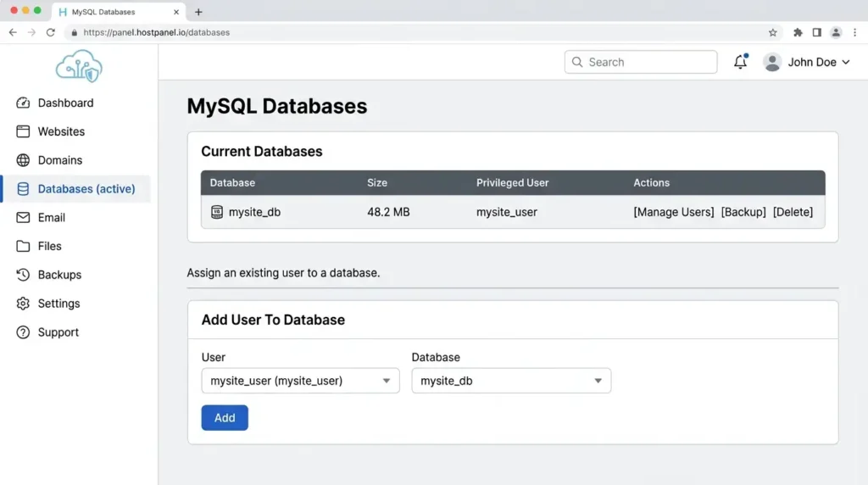Click the Databases cylinder icon in sidebar
Image resolution: width=868 pixels, height=485 pixels.
click(x=23, y=189)
